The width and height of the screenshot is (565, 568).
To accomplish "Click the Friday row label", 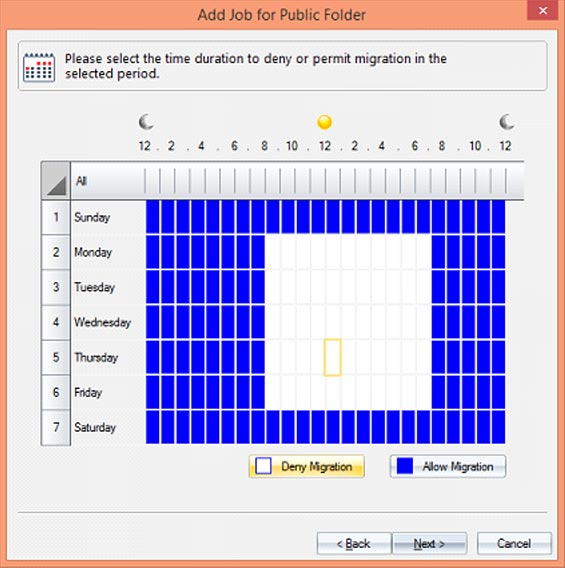I will click(88, 392).
